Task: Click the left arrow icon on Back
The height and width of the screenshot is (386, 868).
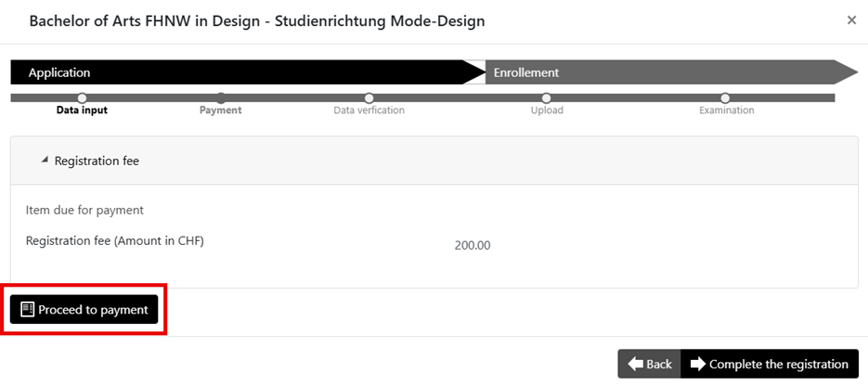Action: point(636,364)
